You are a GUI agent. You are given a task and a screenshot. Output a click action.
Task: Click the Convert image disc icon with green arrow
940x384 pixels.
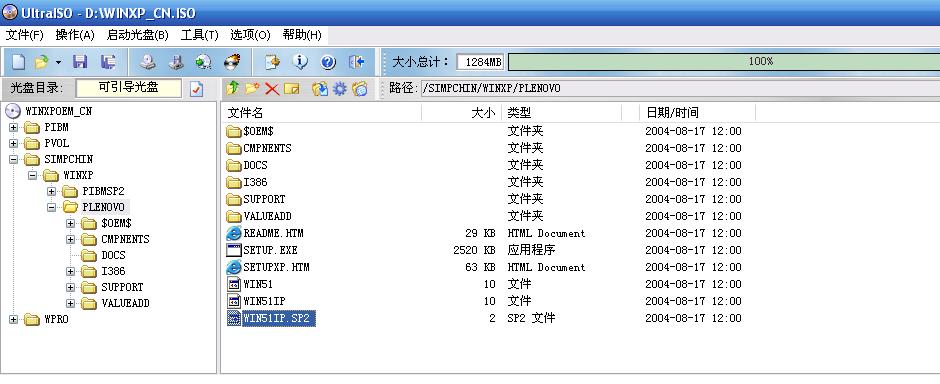[204, 62]
